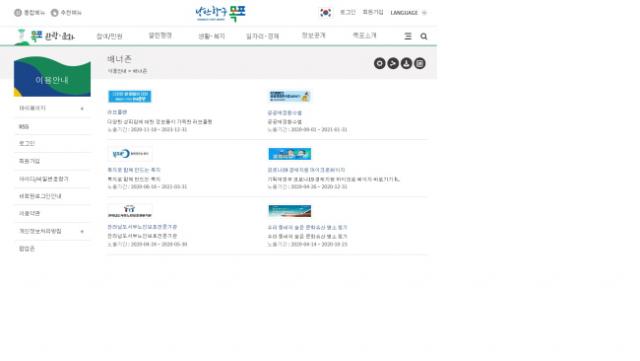Expand the first sidebar menu item's plus
The image size is (640, 361).
pos(82,109)
